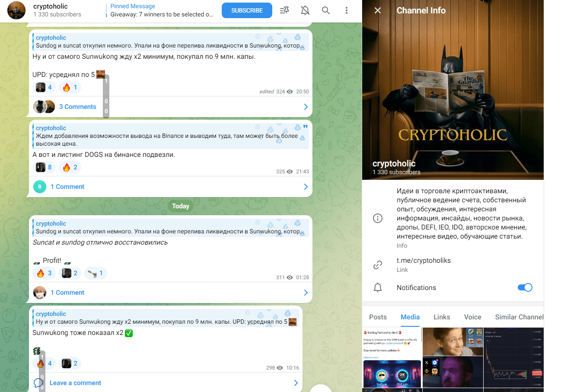The width and height of the screenshot is (564, 392).
Task: Toggle the Notifications switch off
Action: (525, 287)
